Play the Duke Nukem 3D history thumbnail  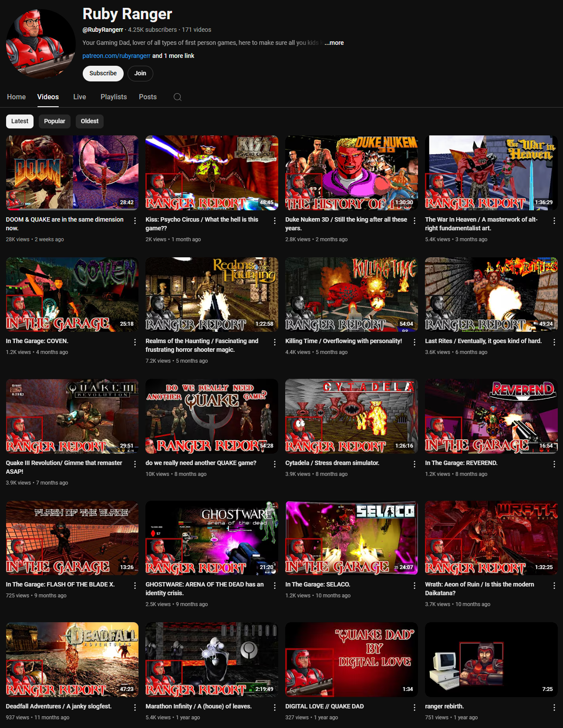point(351,172)
